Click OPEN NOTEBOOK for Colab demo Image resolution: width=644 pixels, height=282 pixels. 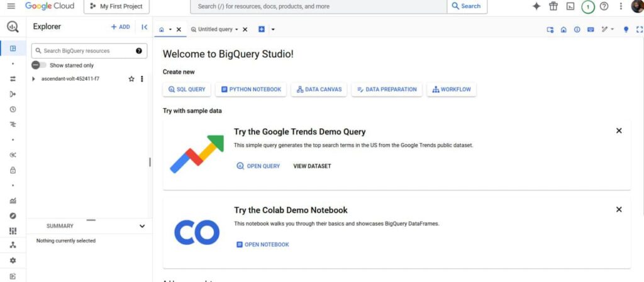coord(263,245)
